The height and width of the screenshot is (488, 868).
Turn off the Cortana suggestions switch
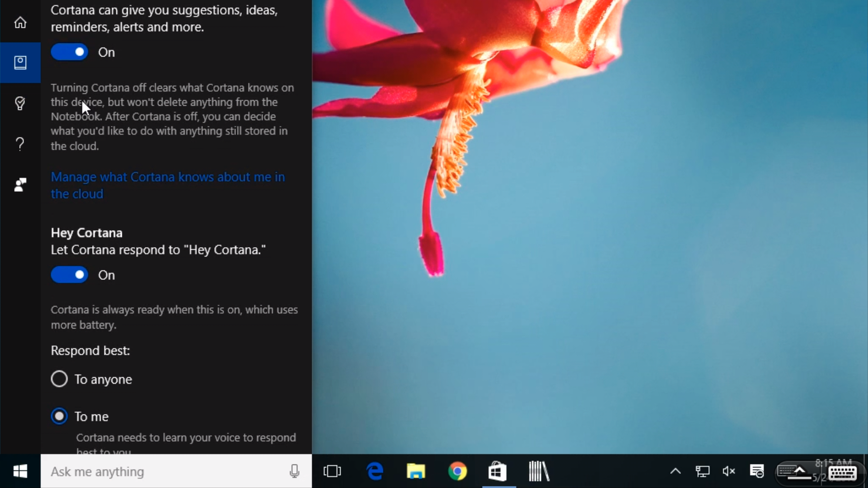(69, 52)
